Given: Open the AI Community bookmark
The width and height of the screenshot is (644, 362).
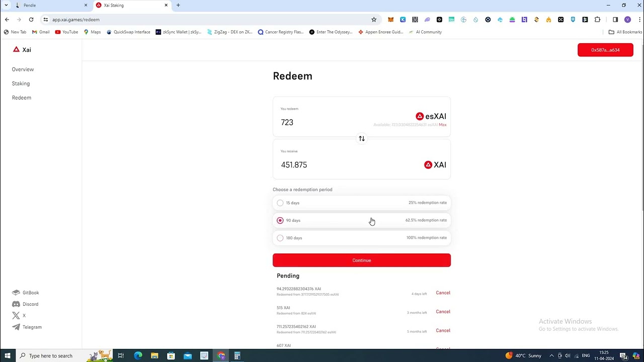Looking at the screenshot, I should (x=425, y=32).
